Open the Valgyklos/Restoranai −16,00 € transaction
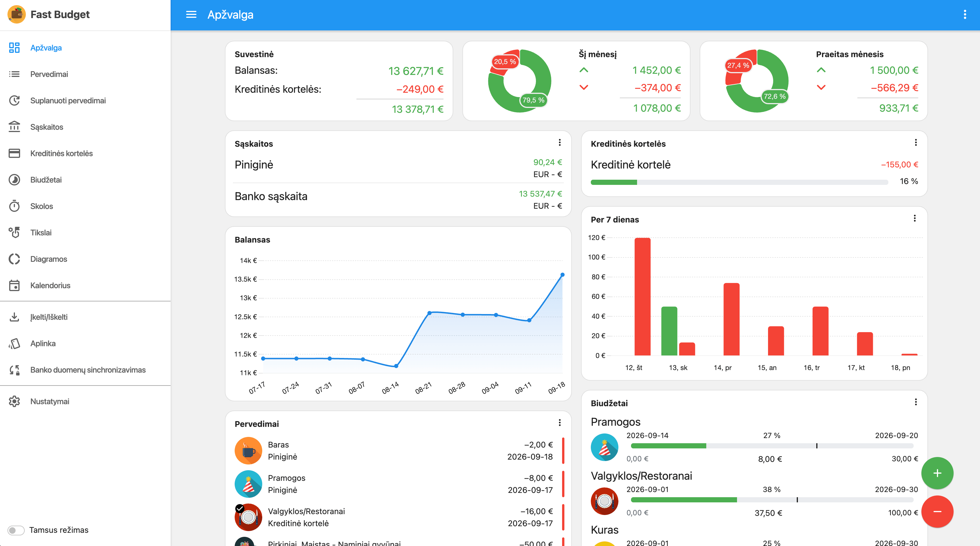Screen dimensions: 980x546 tap(398, 517)
